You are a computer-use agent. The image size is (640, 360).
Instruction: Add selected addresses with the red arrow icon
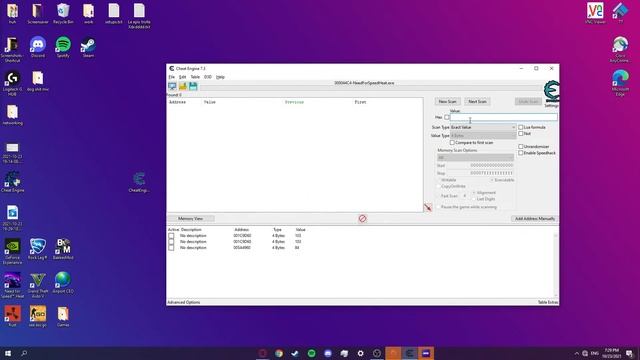coord(428,207)
